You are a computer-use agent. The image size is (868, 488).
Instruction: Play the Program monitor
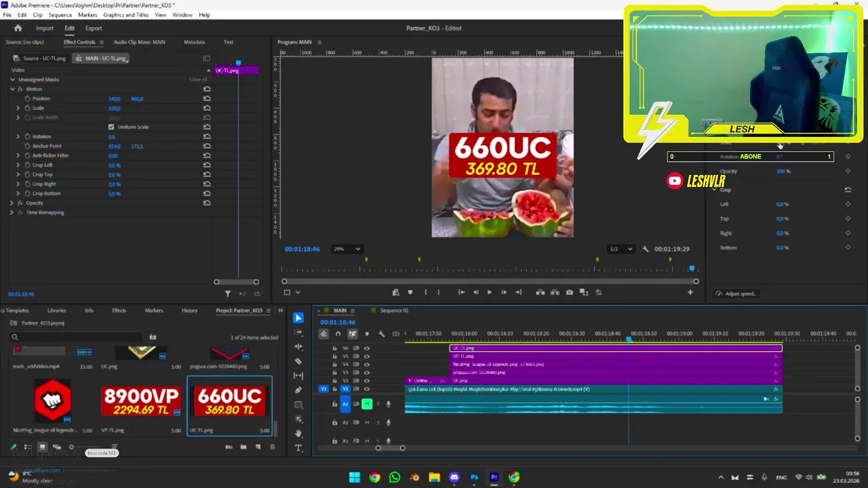[x=489, y=292]
